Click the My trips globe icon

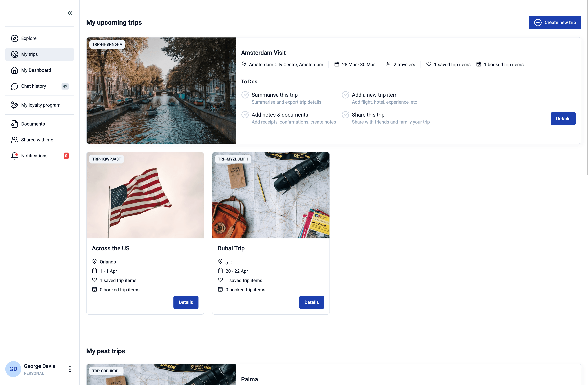15,54
